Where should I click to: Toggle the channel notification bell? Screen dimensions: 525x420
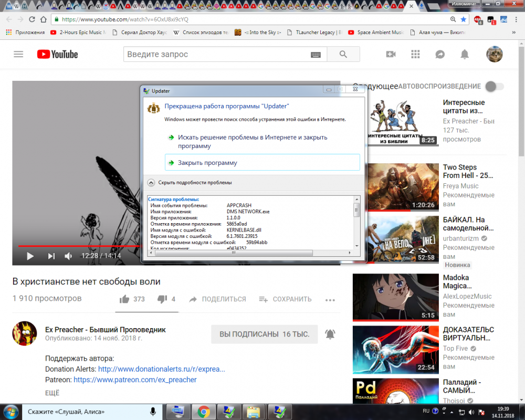point(330,334)
